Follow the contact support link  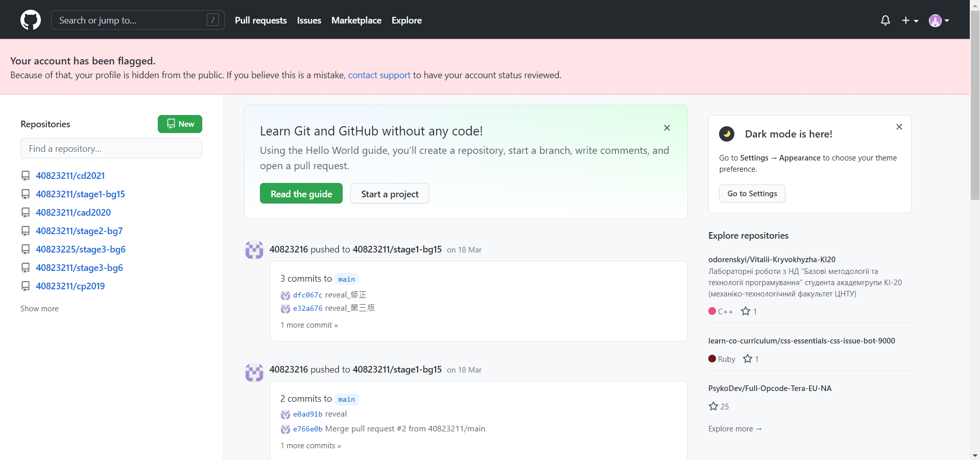click(379, 75)
